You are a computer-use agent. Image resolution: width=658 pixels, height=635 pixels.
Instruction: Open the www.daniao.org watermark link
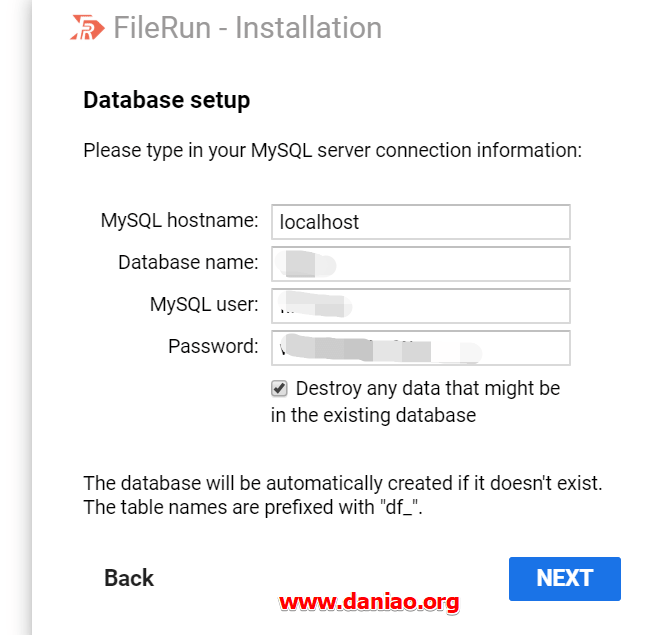369,602
